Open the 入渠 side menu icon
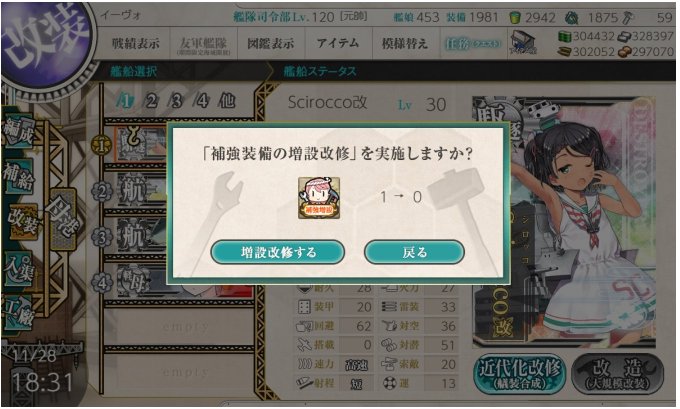The width and height of the screenshot is (680, 409). [x=18, y=269]
